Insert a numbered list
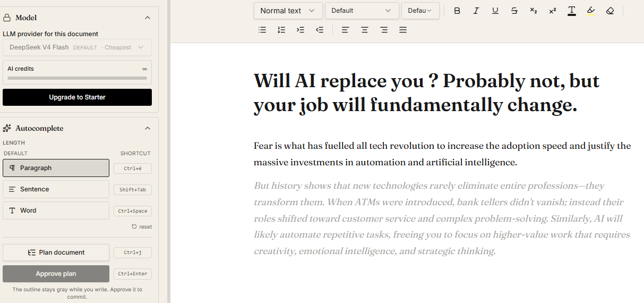644x303 pixels. (x=281, y=30)
